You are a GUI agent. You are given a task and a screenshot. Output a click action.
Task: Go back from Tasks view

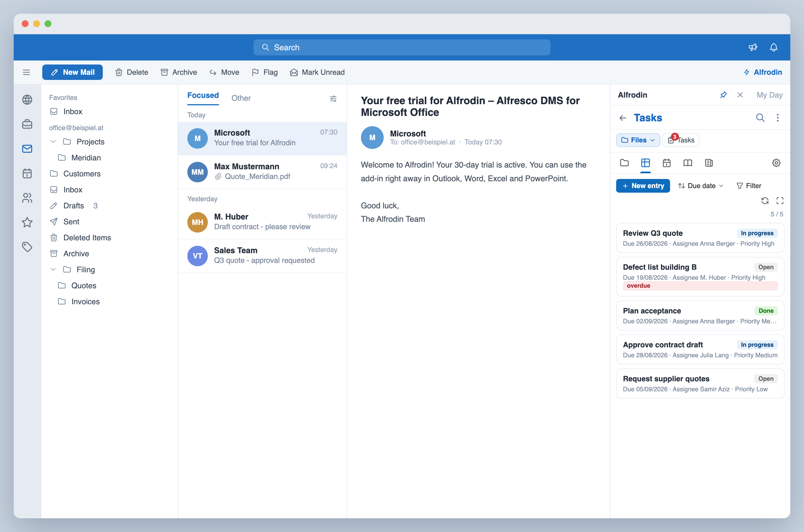[x=623, y=118]
